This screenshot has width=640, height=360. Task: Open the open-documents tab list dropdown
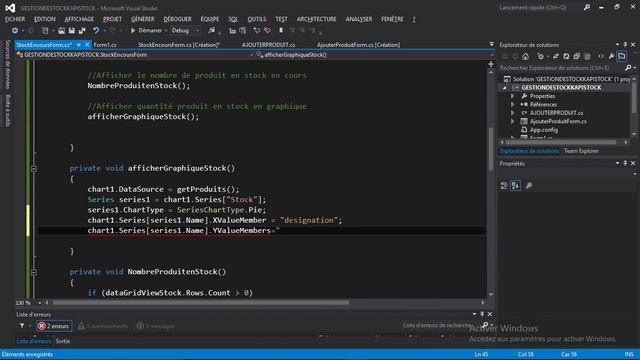pyautogui.click(x=491, y=44)
